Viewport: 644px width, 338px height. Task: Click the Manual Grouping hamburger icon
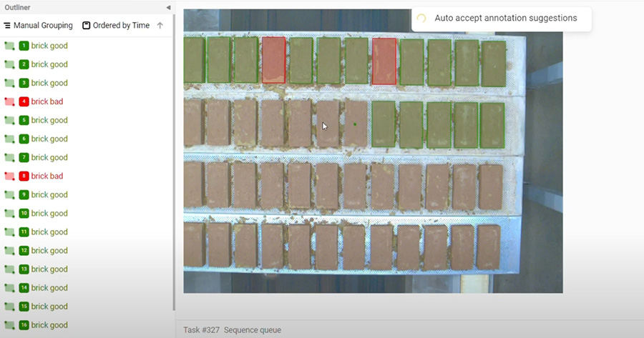7,26
